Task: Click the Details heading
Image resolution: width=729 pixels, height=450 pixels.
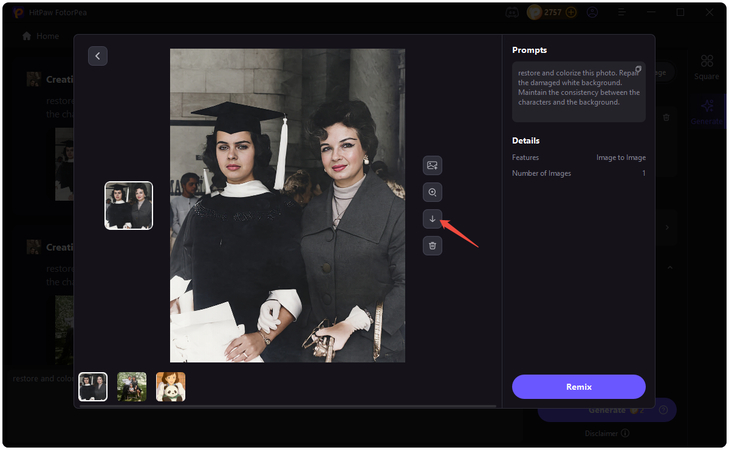Action: (x=526, y=140)
